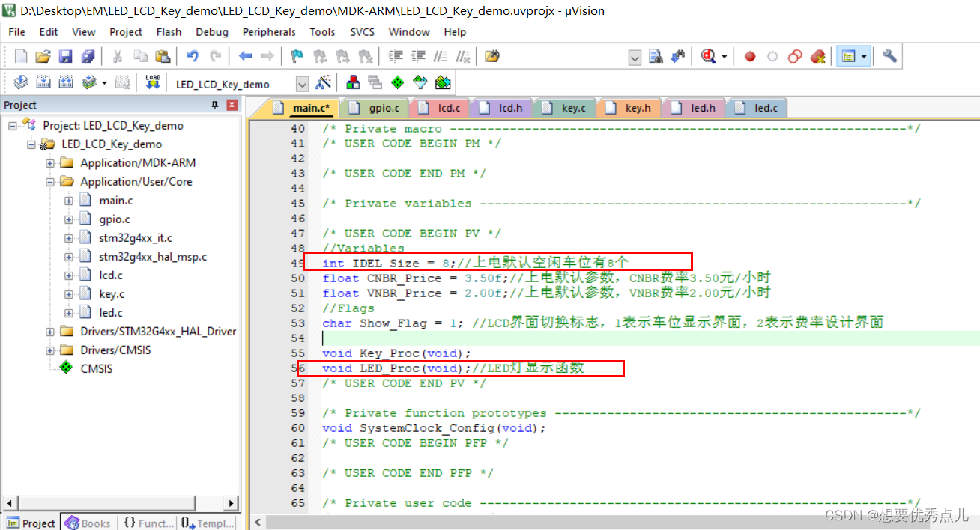Expand the Drivers/CMSIS folder

tap(49, 350)
